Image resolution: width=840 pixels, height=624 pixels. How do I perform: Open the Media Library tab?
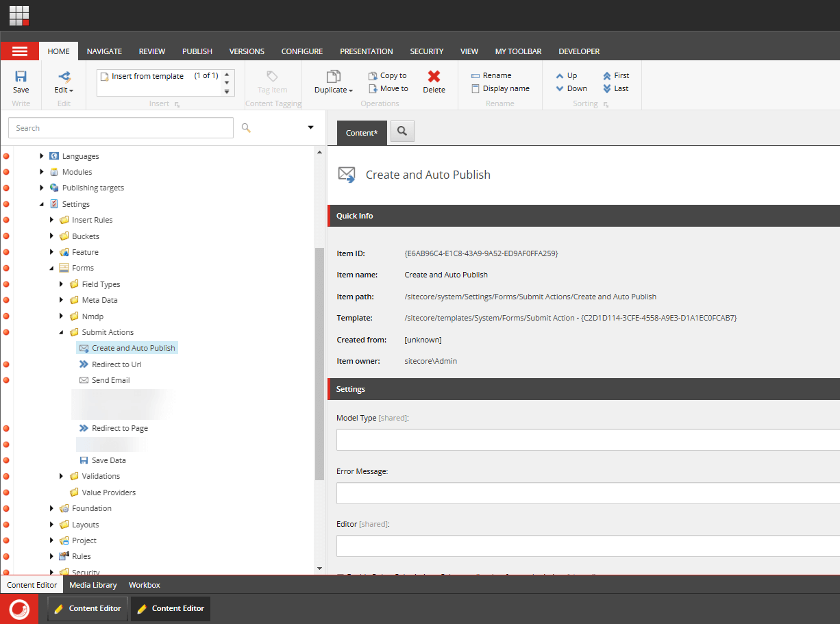point(93,585)
